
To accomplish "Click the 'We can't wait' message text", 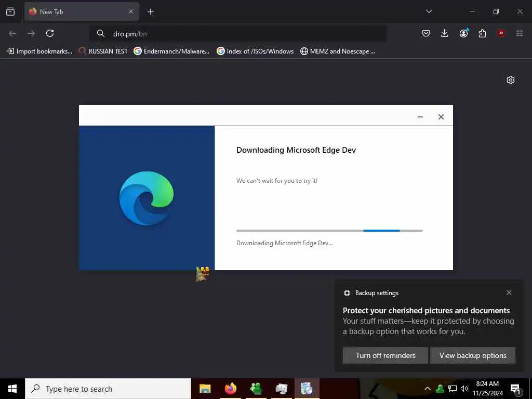I will tap(277, 181).
